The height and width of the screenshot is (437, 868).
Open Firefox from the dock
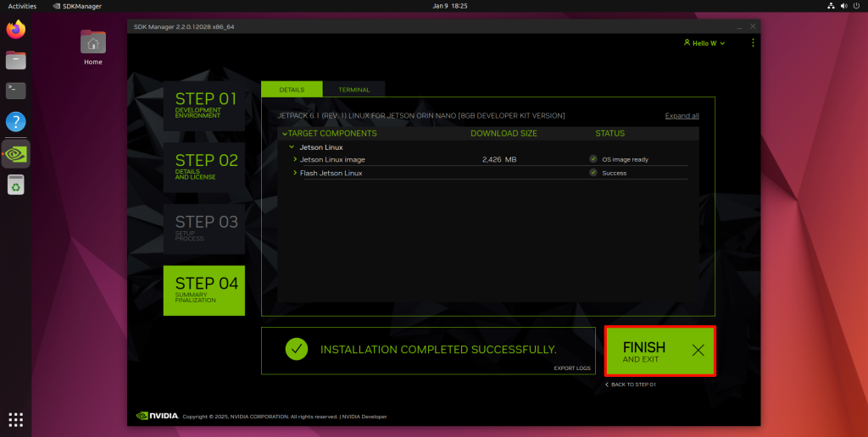(x=15, y=30)
